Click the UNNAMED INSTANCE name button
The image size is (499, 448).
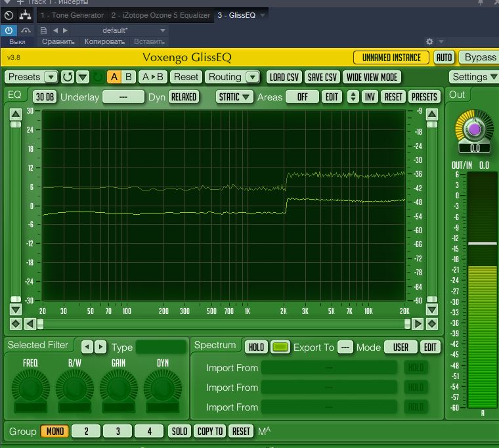pos(391,58)
